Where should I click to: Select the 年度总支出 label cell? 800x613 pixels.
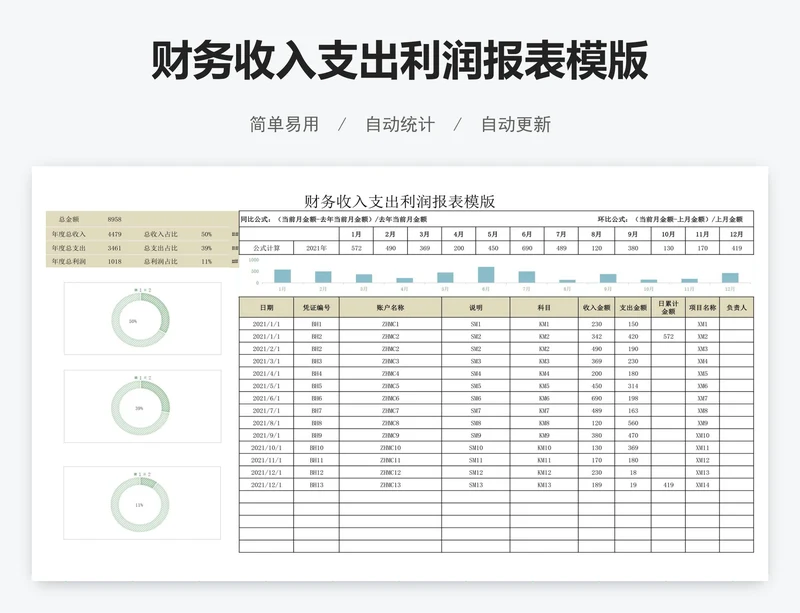point(69,248)
